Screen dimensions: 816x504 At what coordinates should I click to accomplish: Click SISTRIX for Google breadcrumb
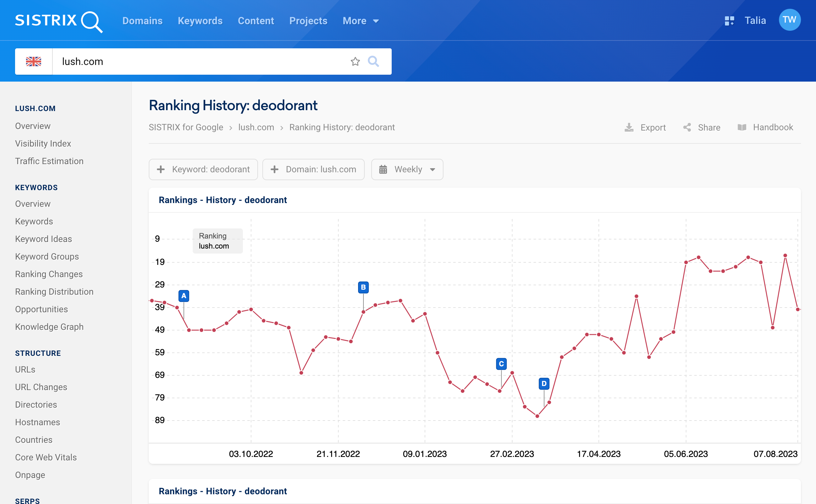coord(186,127)
